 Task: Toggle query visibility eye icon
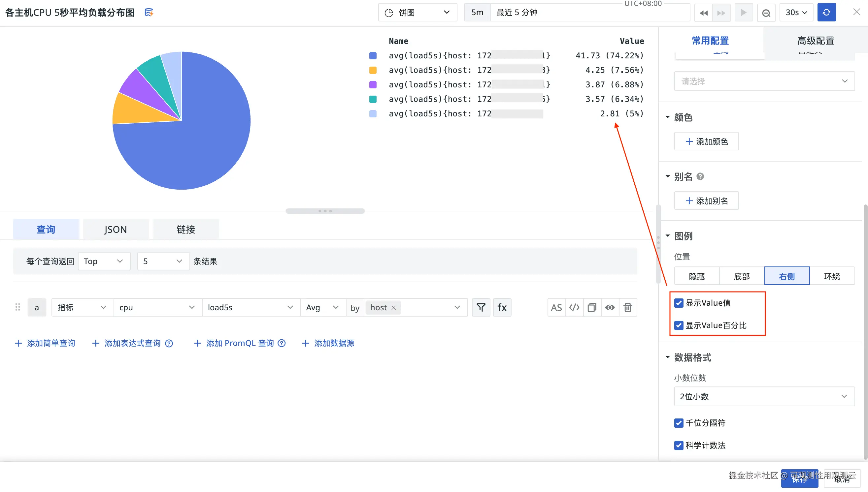pyautogui.click(x=610, y=307)
